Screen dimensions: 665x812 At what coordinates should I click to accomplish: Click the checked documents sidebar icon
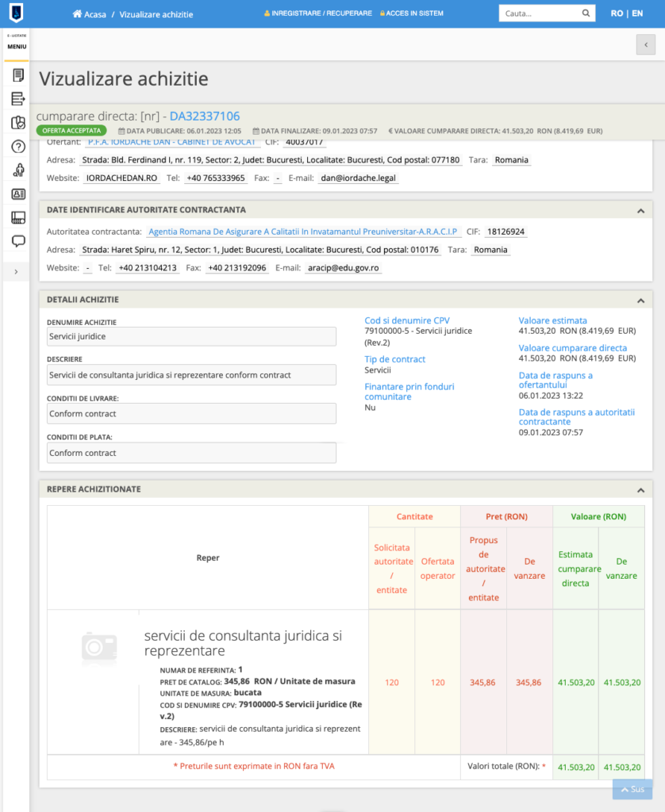coord(18,123)
